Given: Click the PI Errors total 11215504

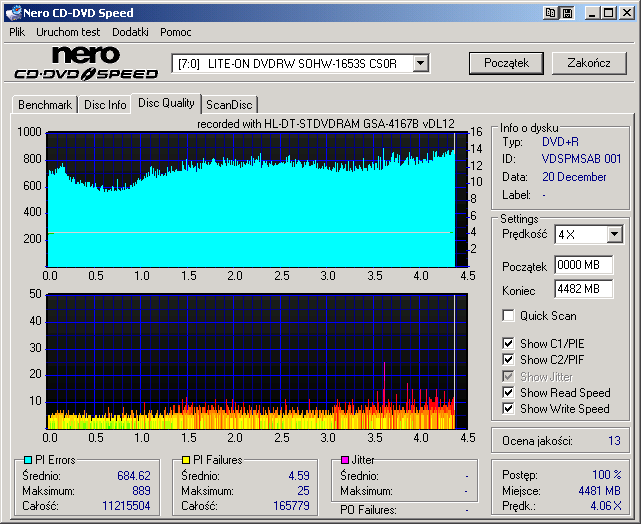Looking at the screenshot, I should click(x=126, y=506).
